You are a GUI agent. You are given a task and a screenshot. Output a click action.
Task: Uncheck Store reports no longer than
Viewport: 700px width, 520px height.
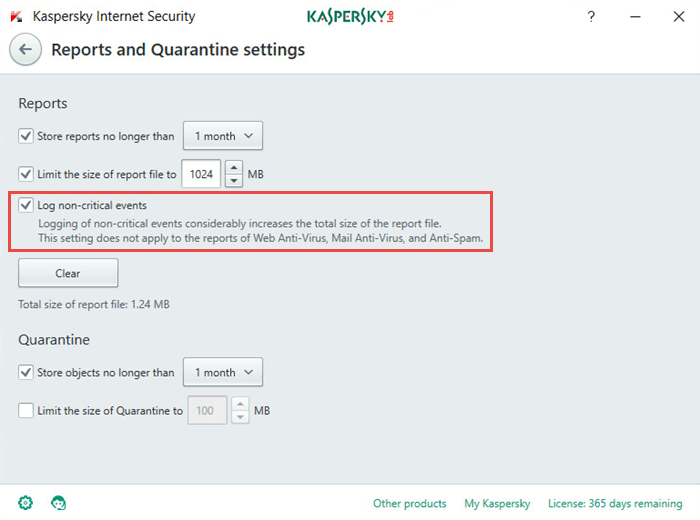(x=26, y=136)
